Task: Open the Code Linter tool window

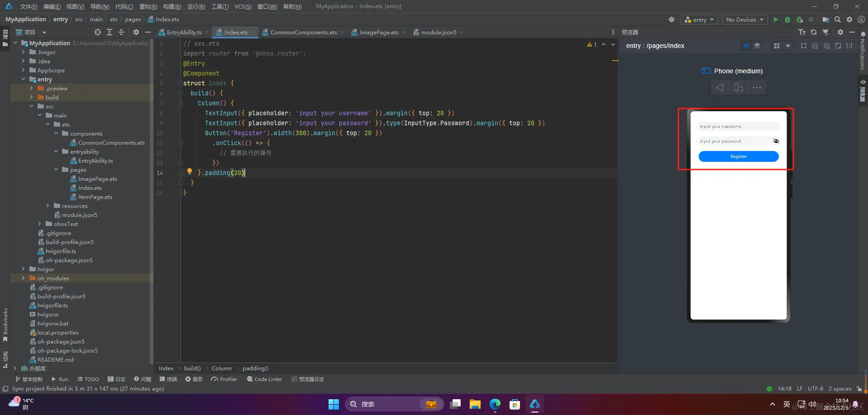Action: point(265,379)
